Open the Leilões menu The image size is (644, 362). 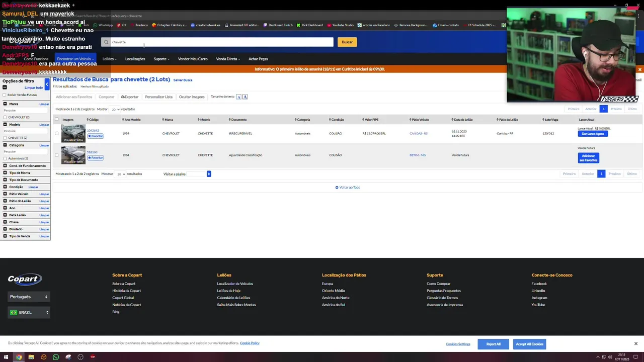(x=109, y=59)
